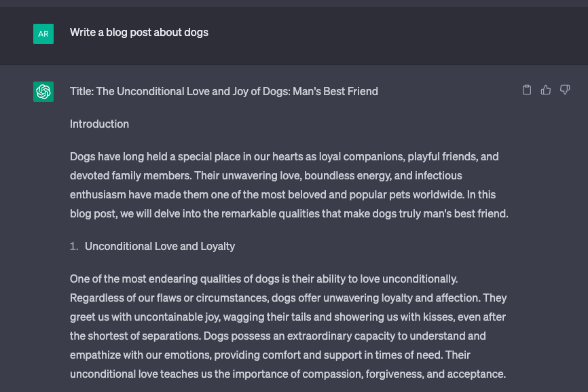
Task: Click the line starting 'enthusiasm have made them'
Action: point(282,195)
